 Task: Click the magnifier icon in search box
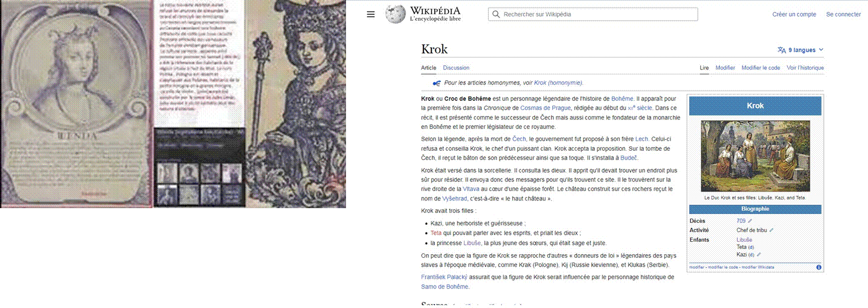pyautogui.click(x=496, y=14)
